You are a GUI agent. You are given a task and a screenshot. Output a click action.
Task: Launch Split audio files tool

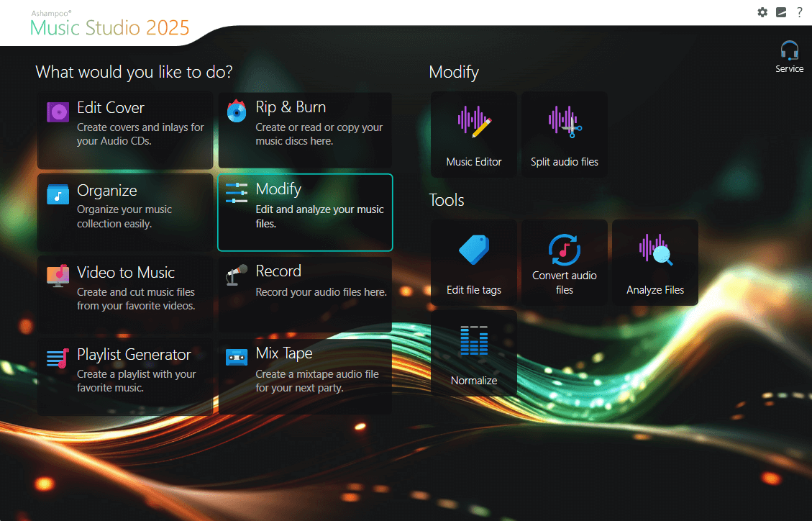[x=564, y=135]
